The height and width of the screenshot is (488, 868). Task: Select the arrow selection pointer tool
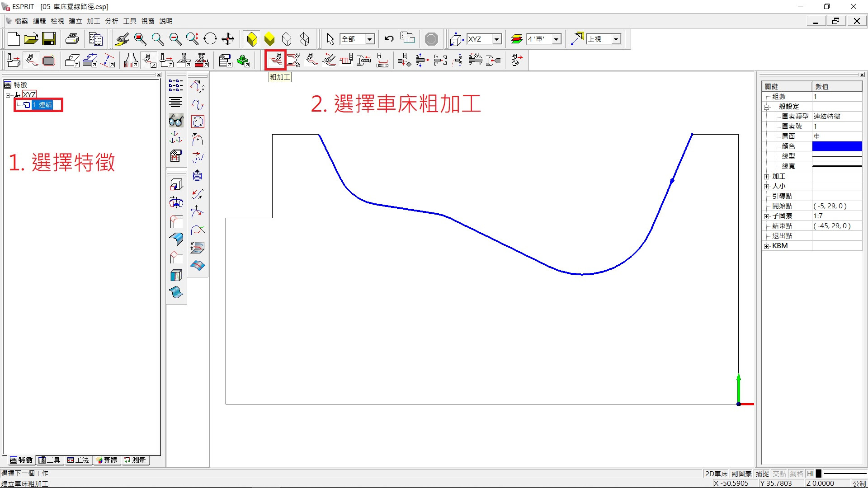coord(330,39)
